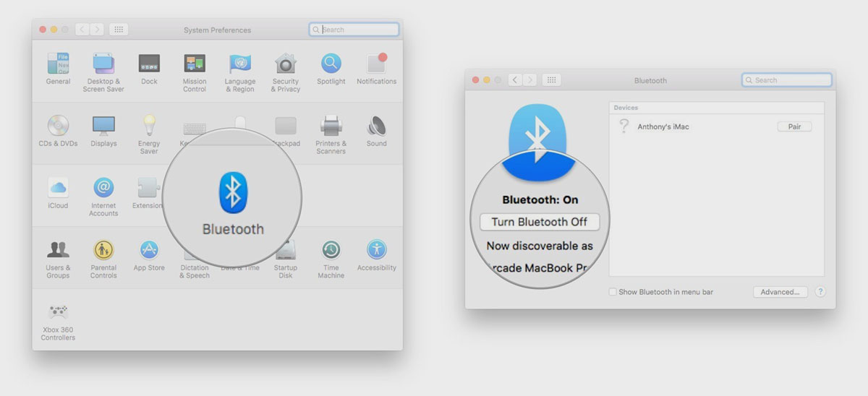
Task: Select Anthony's iMac device row
Action: tap(716, 126)
